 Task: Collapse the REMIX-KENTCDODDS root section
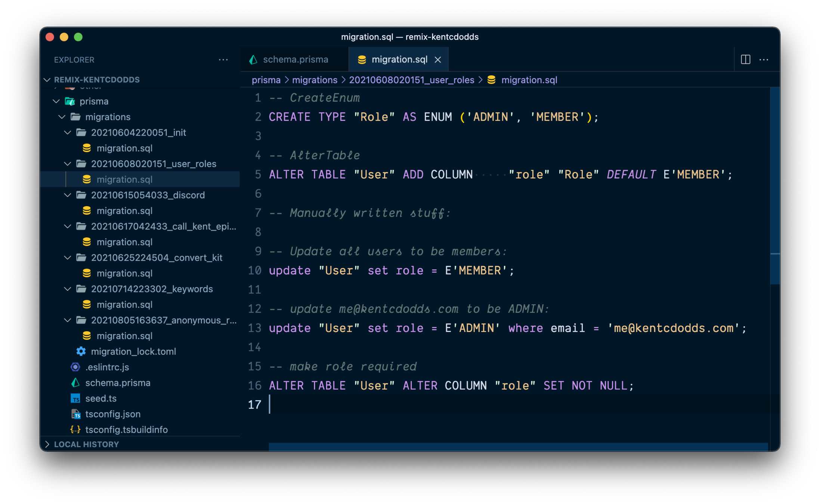coord(47,80)
